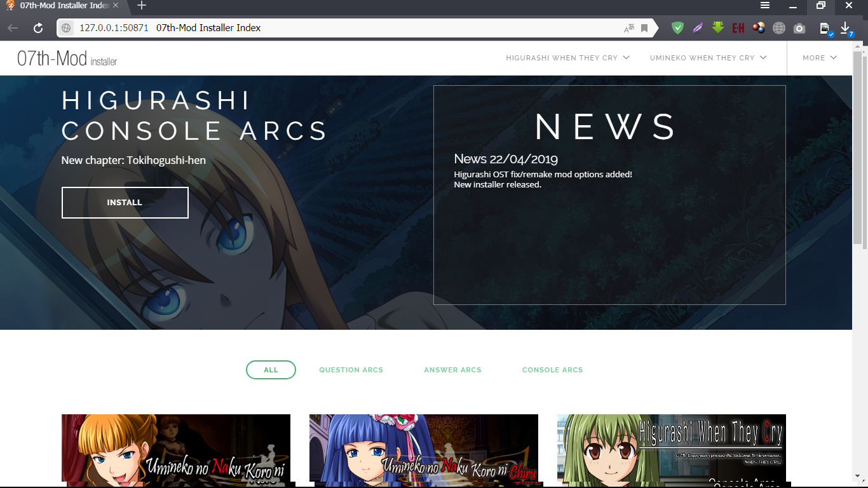Open a new browser tab
This screenshot has width=868, height=488.
[142, 6]
